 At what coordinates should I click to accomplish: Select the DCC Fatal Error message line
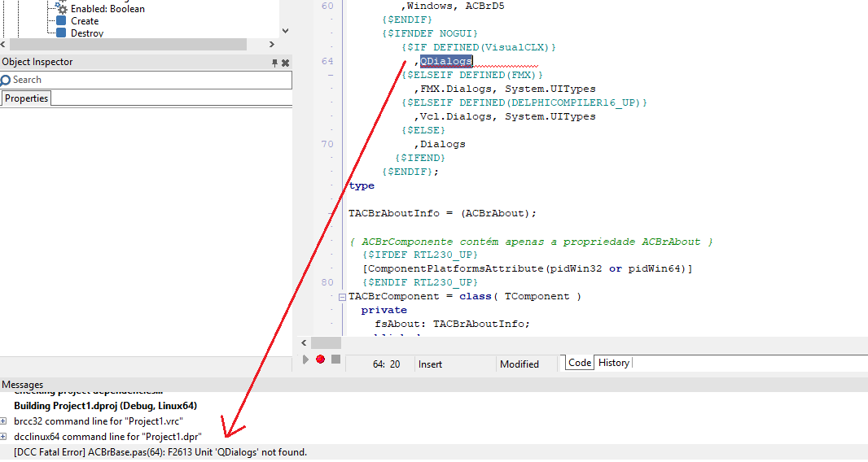point(160,452)
